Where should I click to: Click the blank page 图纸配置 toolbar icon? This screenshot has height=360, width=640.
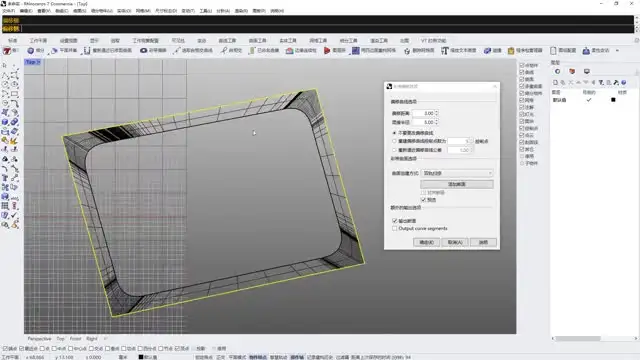coord(553,51)
